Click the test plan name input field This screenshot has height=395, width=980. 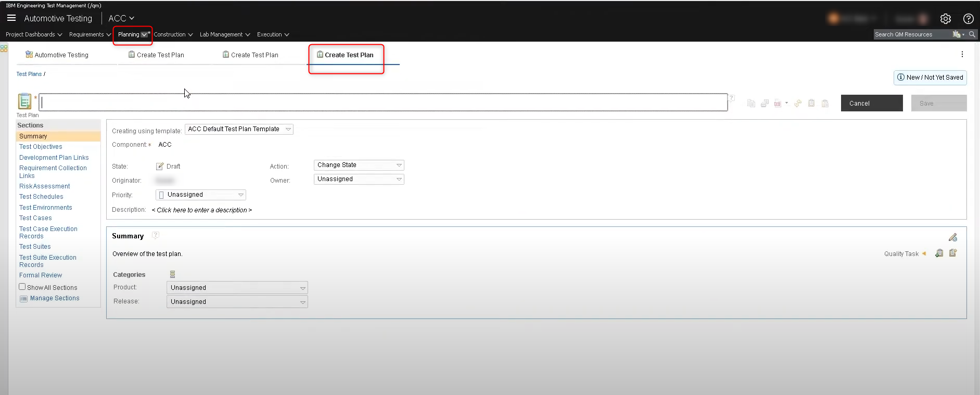click(x=383, y=103)
